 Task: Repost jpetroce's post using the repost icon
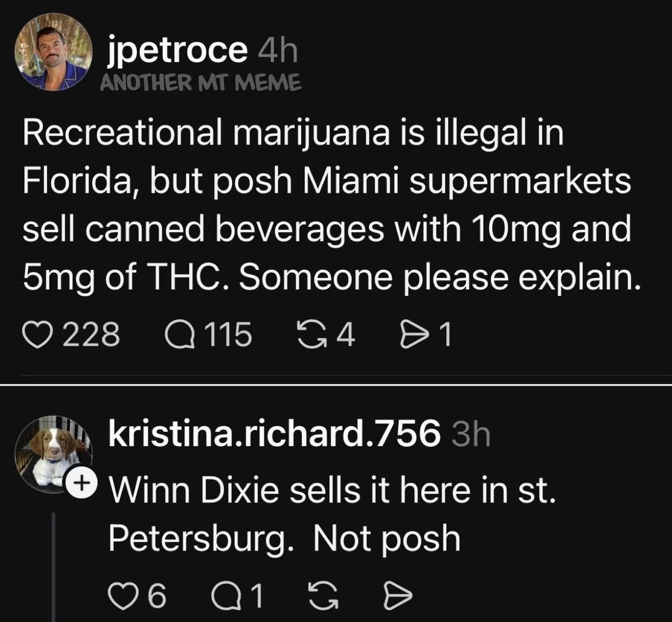[x=314, y=337]
